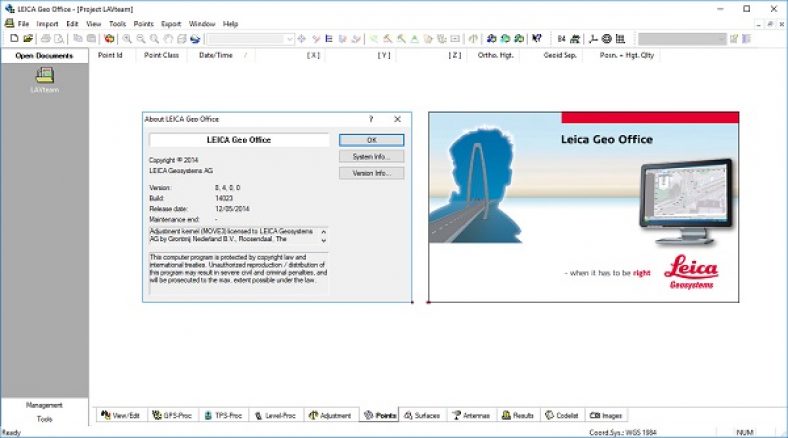Screen dimensions: 788x438
Task: Switch to the Surfaces tab
Action: click(x=422, y=415)
